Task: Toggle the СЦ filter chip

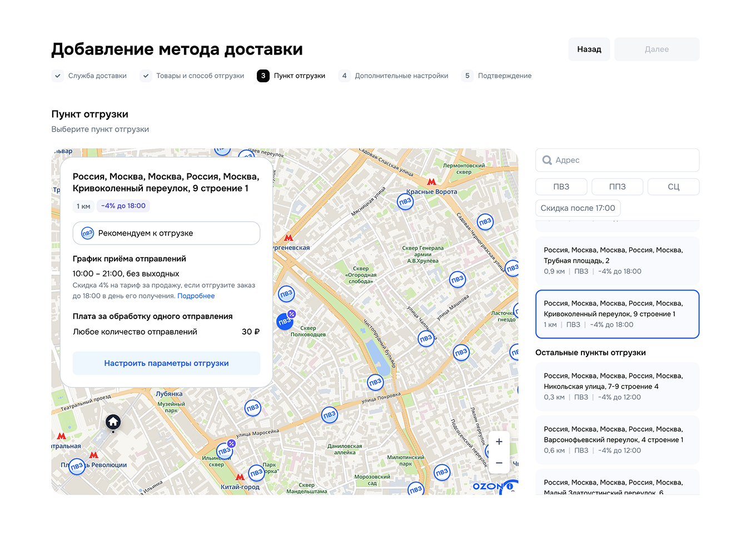Action: [x=673, y=186]
